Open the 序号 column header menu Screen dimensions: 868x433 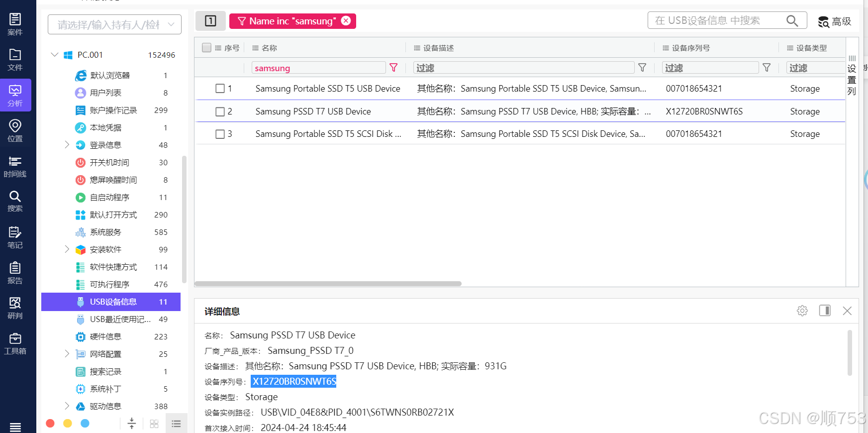point(218,48)
